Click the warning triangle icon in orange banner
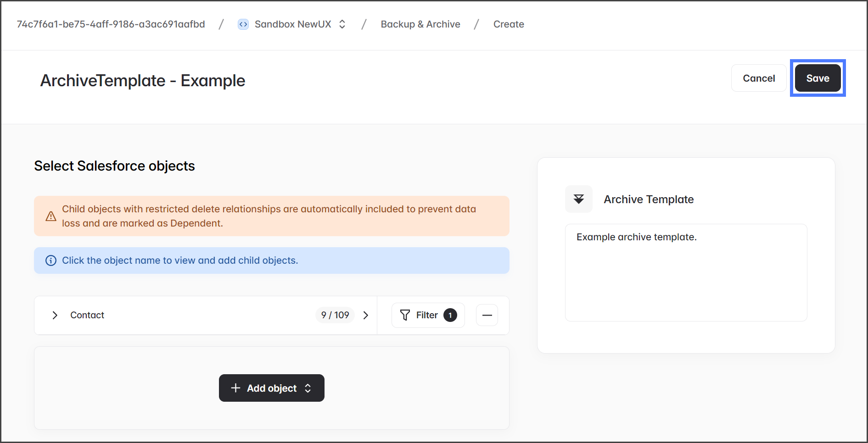This screenshot has width=868, height=443. [51, 216]
